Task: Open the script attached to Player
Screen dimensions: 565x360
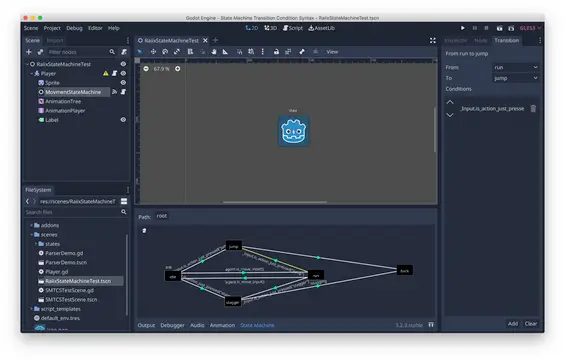Action: click(x=114, y=73)
